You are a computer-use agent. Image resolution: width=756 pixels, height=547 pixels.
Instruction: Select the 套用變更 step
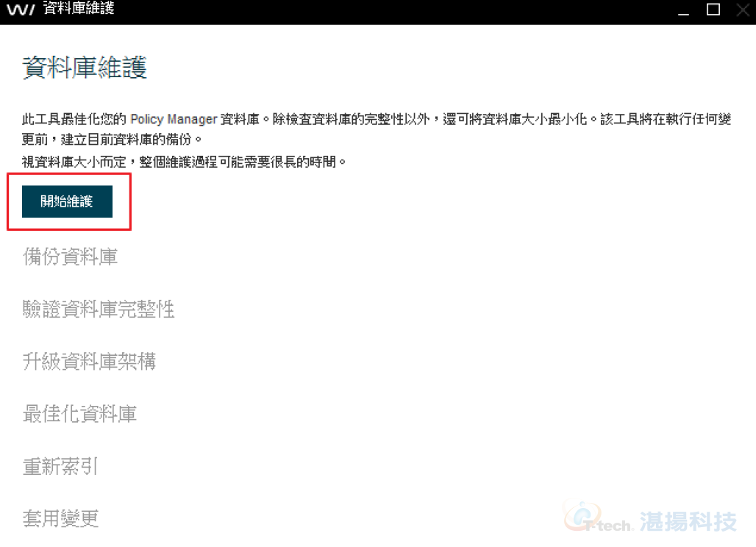61,518
